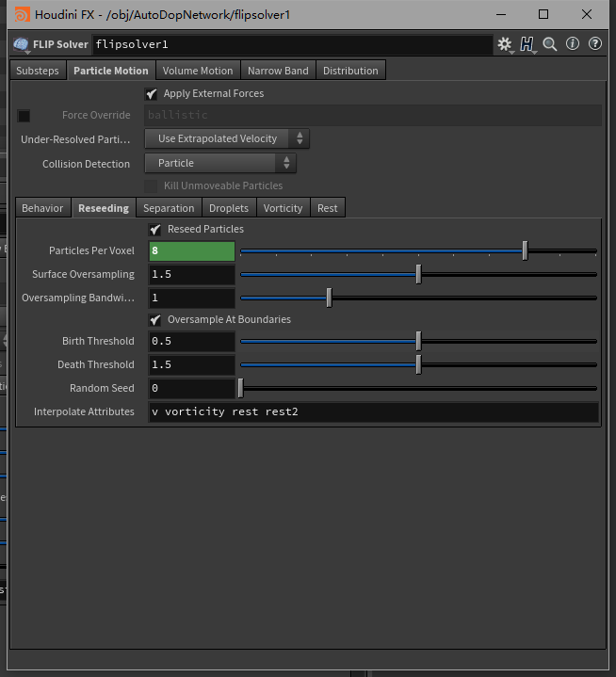616x677 pixels.
Task: Switch to the Substeps tab
Action: click(38, 71)
